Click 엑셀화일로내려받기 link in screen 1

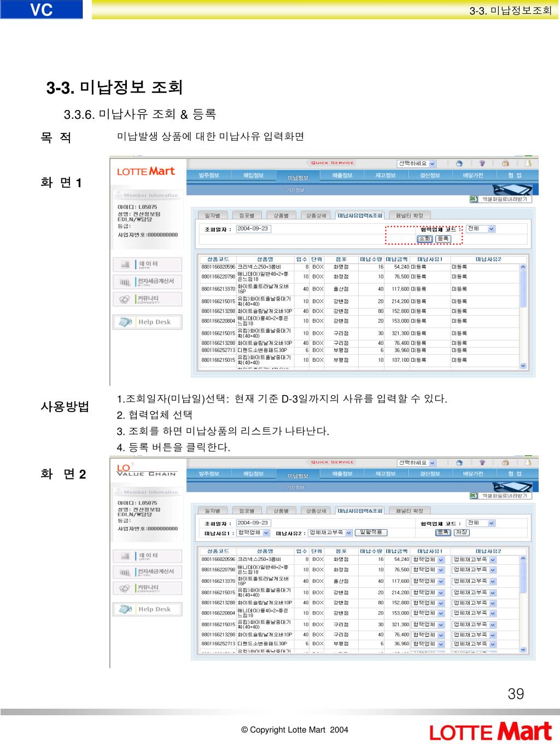tap(505, 199)
